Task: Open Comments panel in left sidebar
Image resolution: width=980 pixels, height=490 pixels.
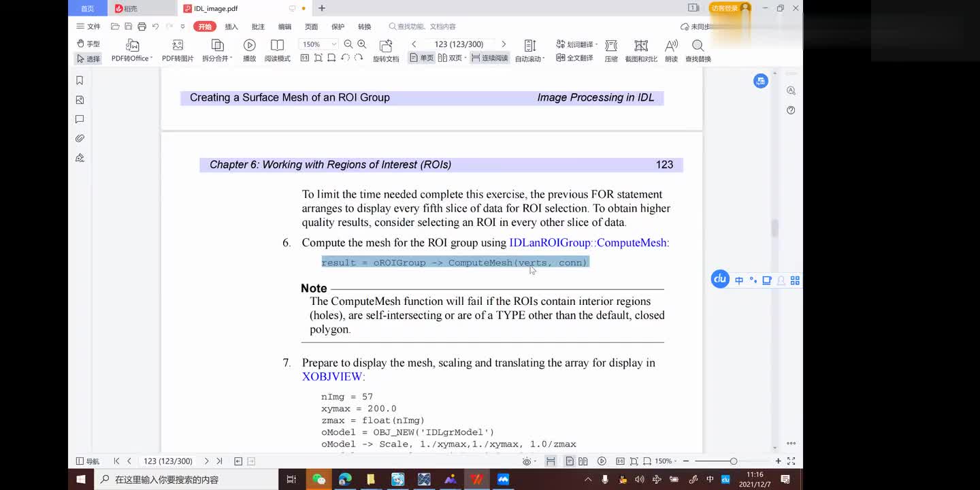Action: pos(80,119)
